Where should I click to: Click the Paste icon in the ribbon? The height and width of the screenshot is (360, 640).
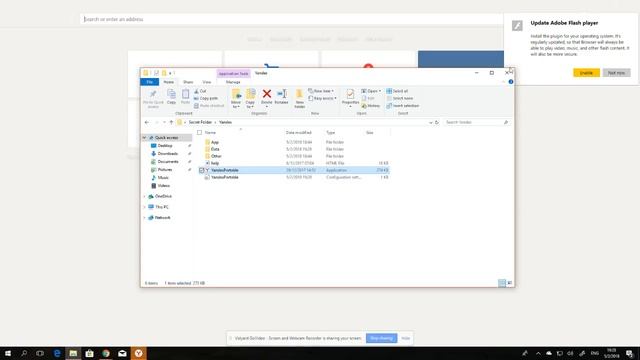click(x=185, y=97)
